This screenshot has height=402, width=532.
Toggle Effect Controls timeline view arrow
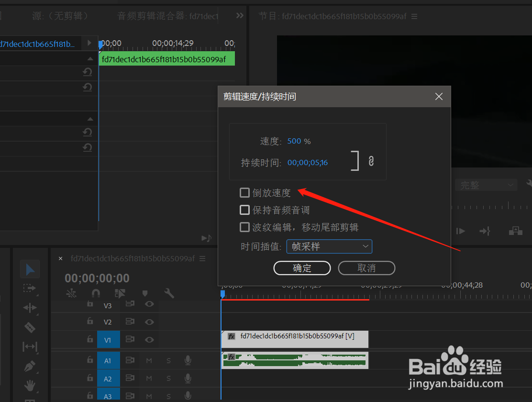pos(89,43)
